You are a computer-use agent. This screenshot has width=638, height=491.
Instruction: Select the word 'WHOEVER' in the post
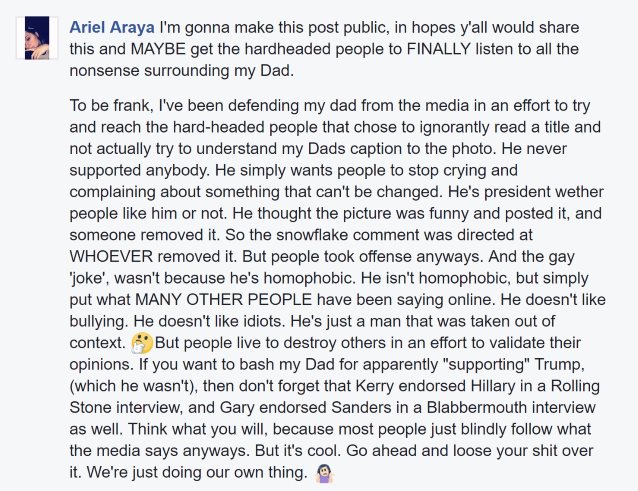[111, 257]
